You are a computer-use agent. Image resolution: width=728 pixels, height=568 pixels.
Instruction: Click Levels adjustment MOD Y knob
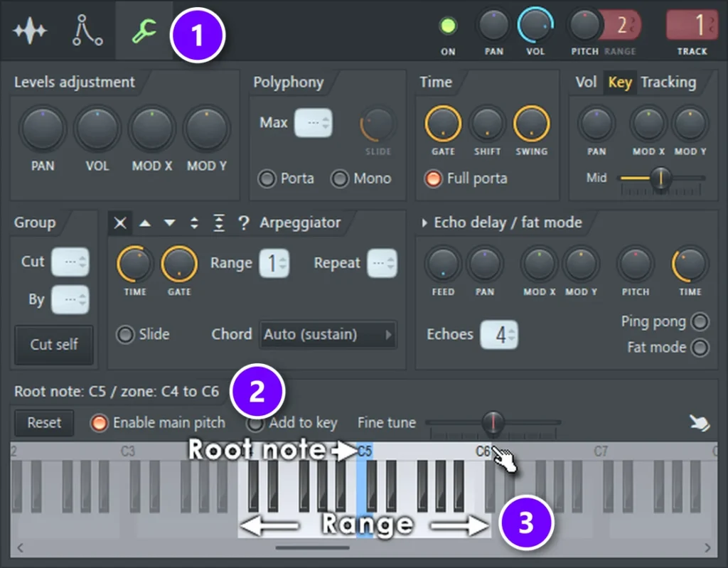point(207,129)
